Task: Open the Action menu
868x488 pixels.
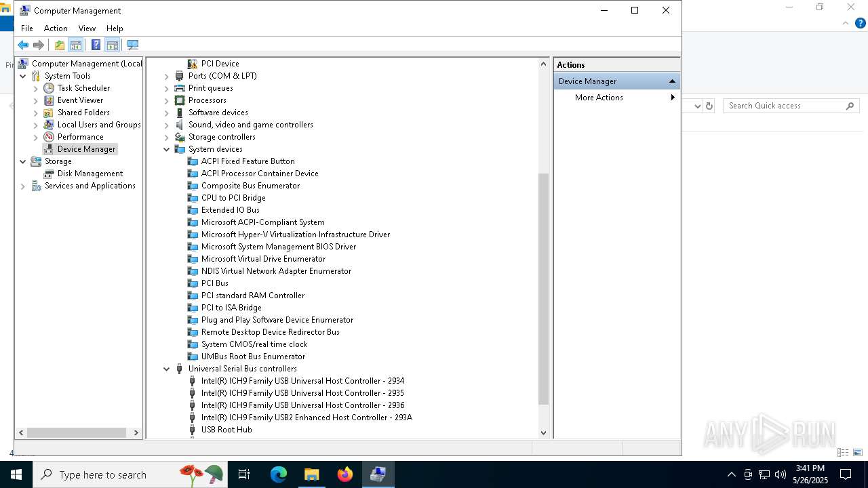Action: point(56,28)
